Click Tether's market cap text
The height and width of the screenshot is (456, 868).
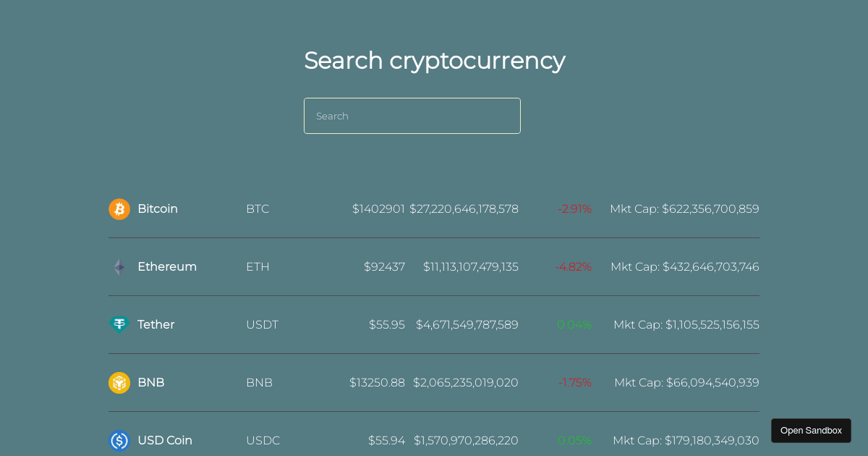(x=686, y=324)
